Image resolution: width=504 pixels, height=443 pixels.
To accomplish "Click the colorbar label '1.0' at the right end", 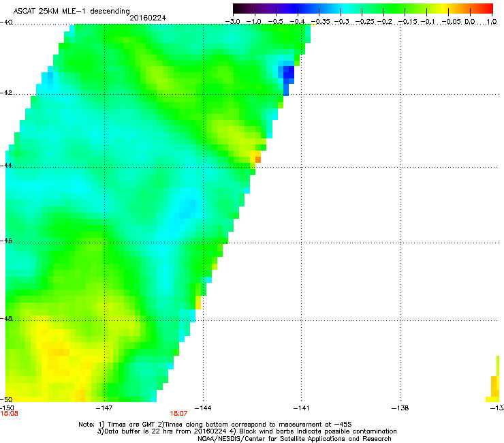I will 492,22.
